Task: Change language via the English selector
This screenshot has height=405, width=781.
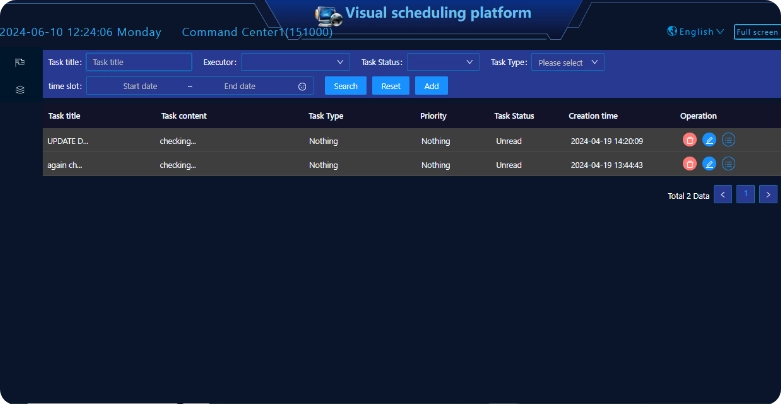Action: (696, 32)
